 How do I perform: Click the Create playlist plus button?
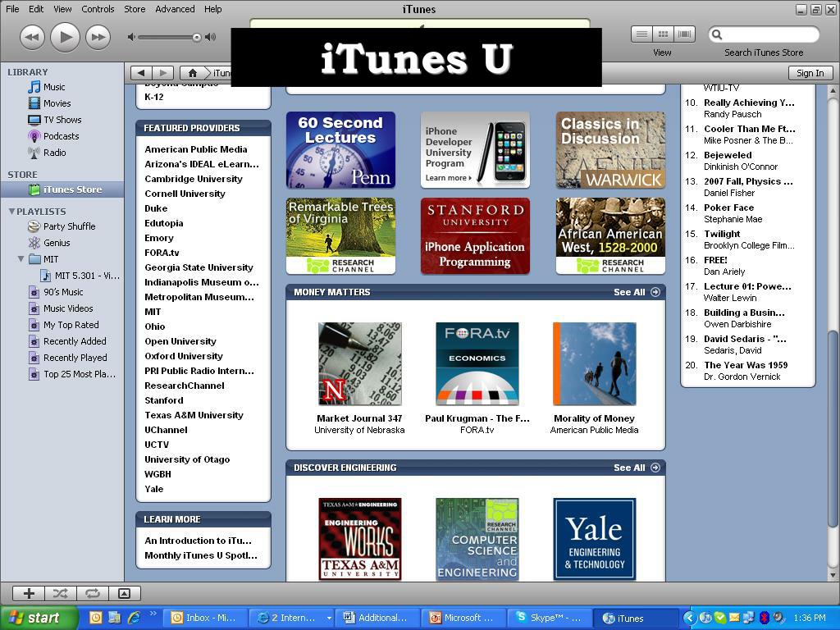click(x=29, y=593)
